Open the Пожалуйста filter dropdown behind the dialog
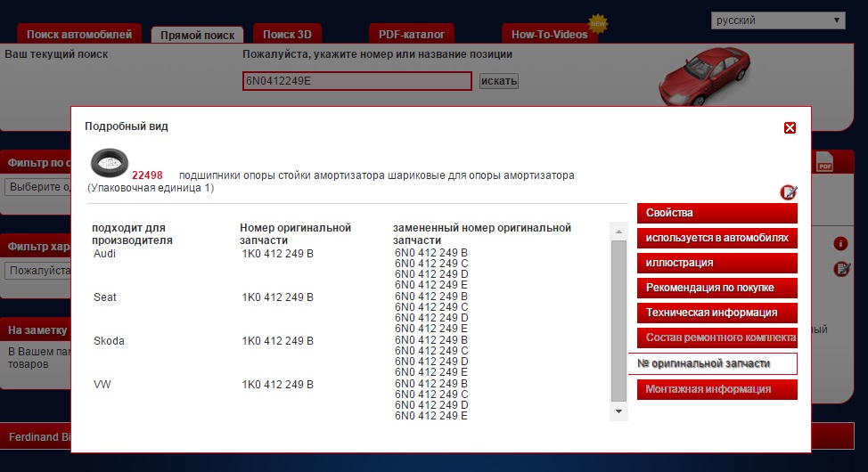The image size is (868, 472). click(37, 271)
